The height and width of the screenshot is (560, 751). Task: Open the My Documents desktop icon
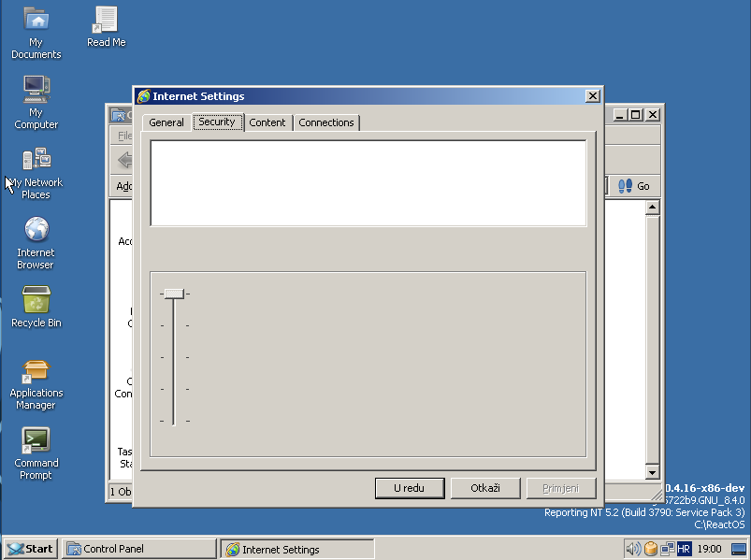tap(36, 21)
